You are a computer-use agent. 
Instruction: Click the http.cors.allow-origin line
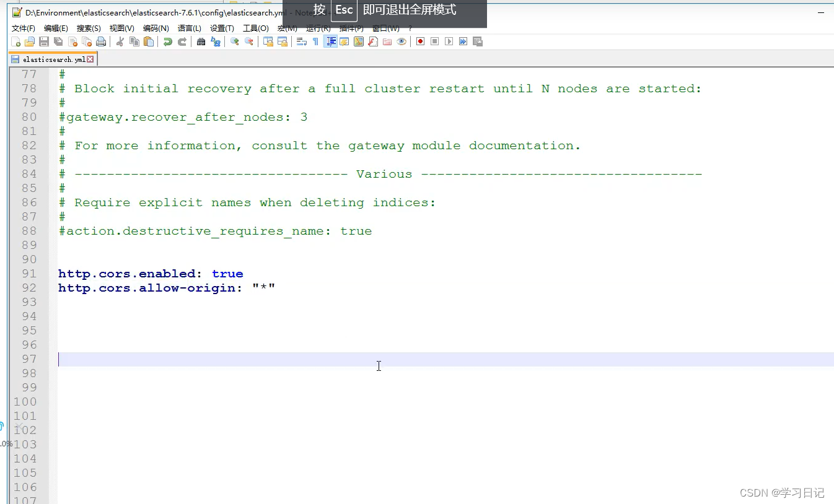(166, 288)
